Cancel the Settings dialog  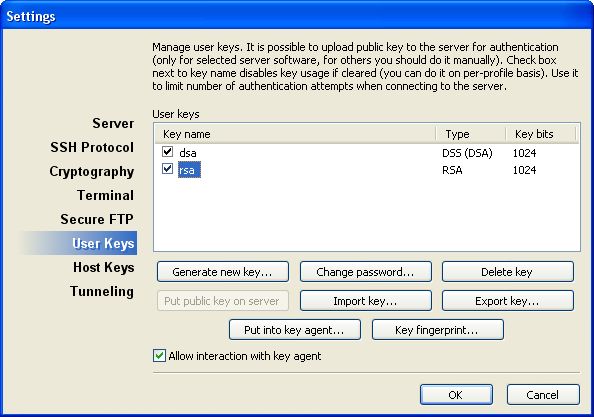(543, 395)
